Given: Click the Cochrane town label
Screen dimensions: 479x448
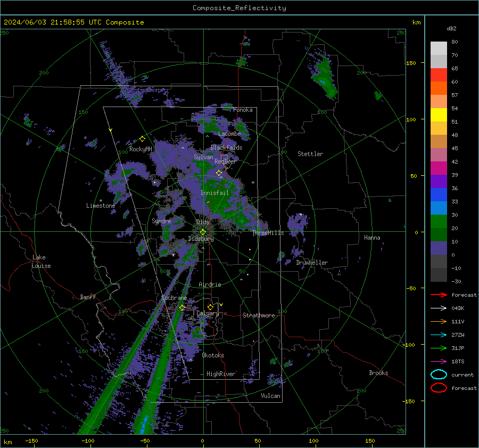Looking at the screenshot, I should (x=174, y=298).
